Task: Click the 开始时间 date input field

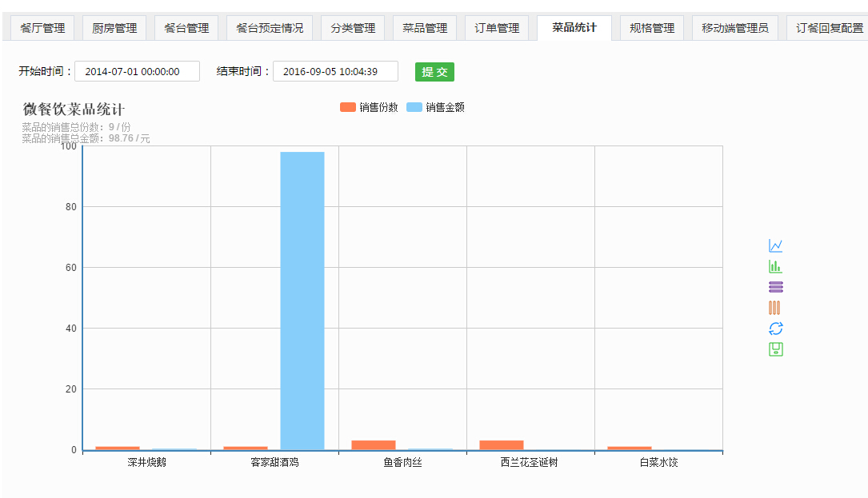Action: click(x=137, y=72)
